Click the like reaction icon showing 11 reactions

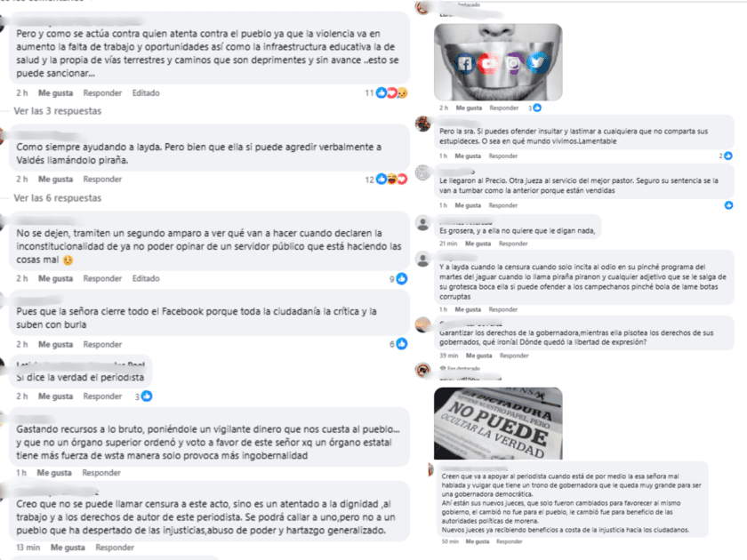(x=382, y=92)
